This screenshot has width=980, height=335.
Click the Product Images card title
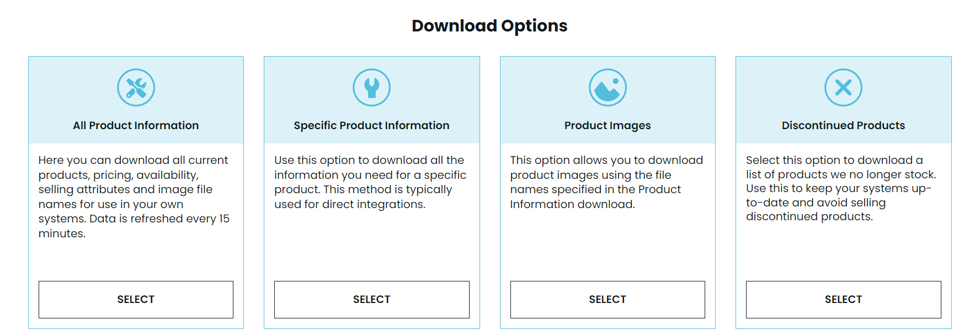click(607, 125)
